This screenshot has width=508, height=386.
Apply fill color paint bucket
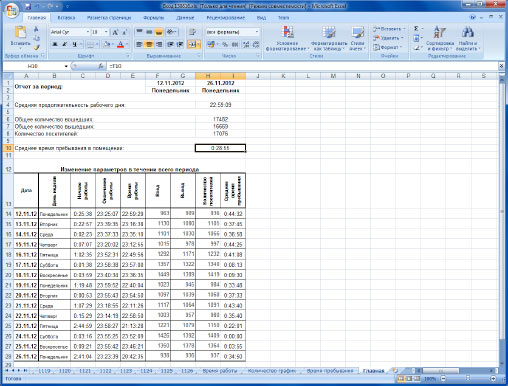point(107,44)
